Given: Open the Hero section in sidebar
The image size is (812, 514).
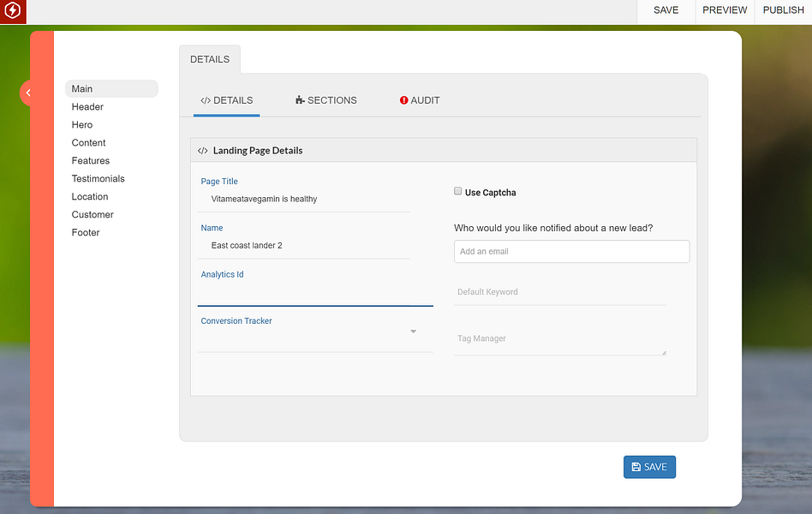Looking at the screenshot, I should pos(82,125).
